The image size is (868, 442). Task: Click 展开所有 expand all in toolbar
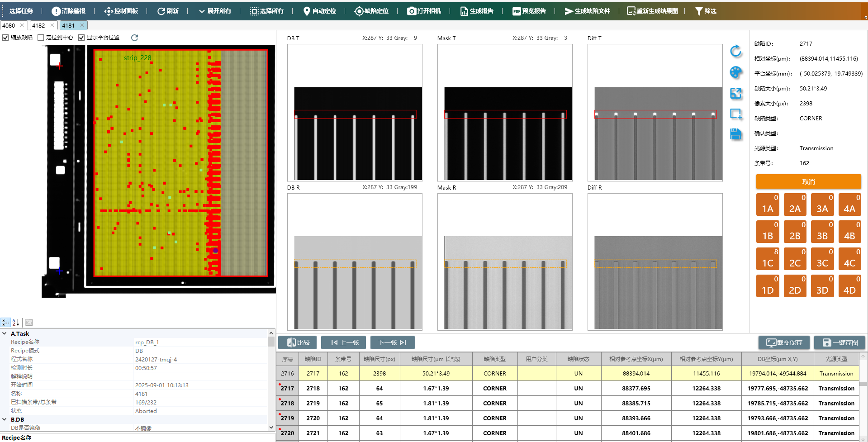click(x=215, y=11)
